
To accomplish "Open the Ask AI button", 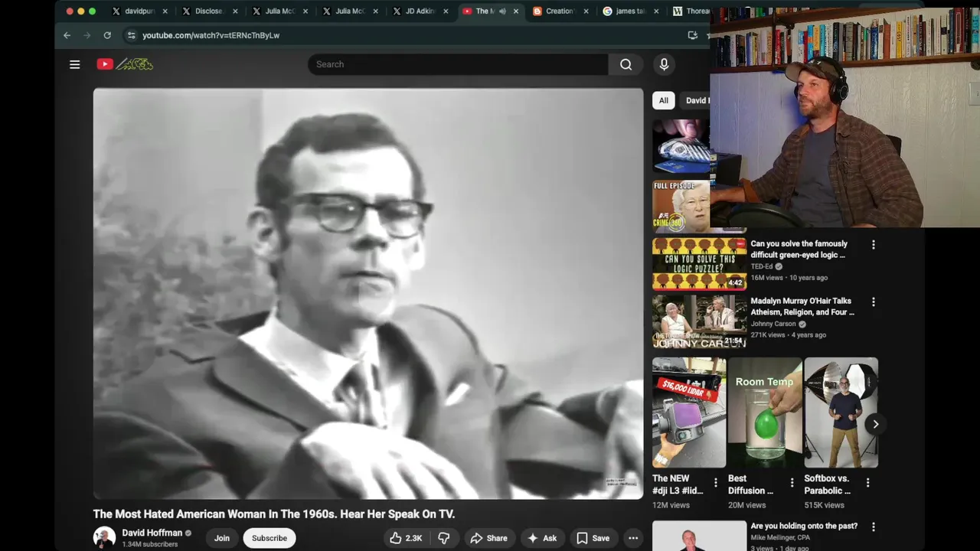I will pos(542,538).
